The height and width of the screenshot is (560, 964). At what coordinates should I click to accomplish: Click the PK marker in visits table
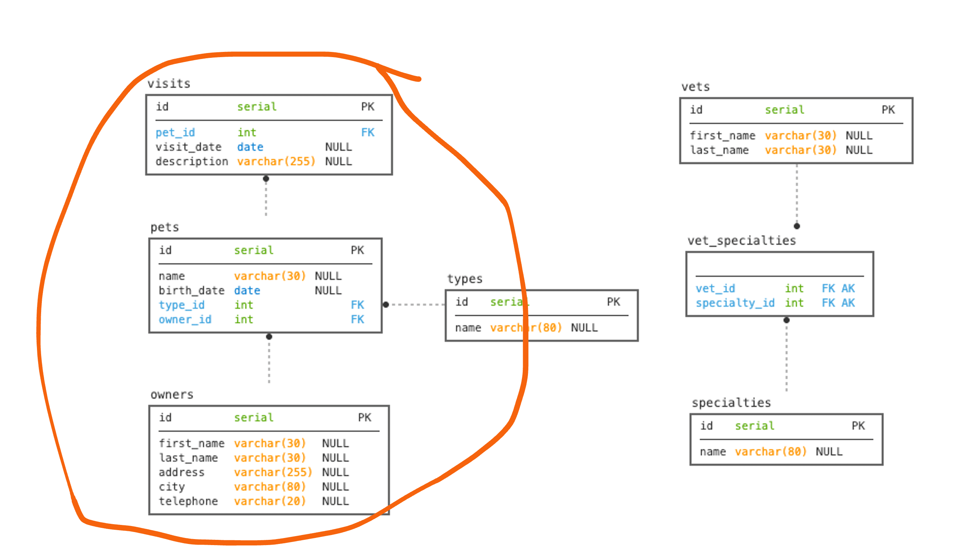[x=368, y=107]
